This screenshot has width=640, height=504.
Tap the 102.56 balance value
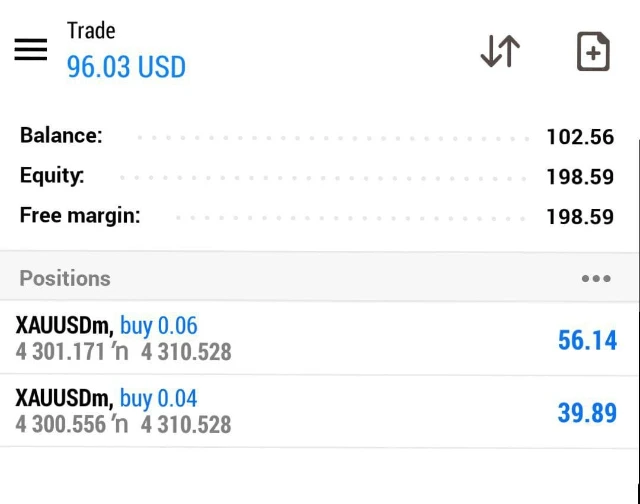580,137
